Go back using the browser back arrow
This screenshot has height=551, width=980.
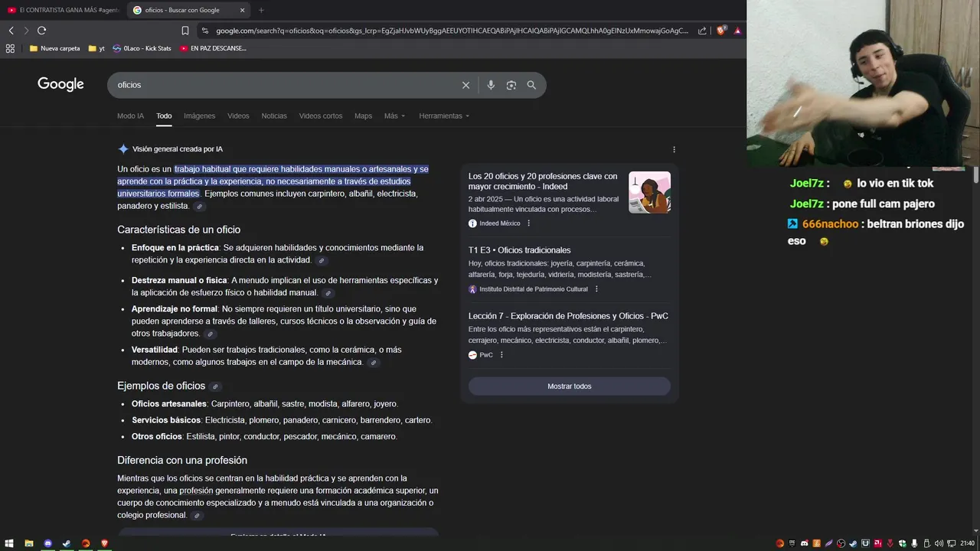(11, 31)
